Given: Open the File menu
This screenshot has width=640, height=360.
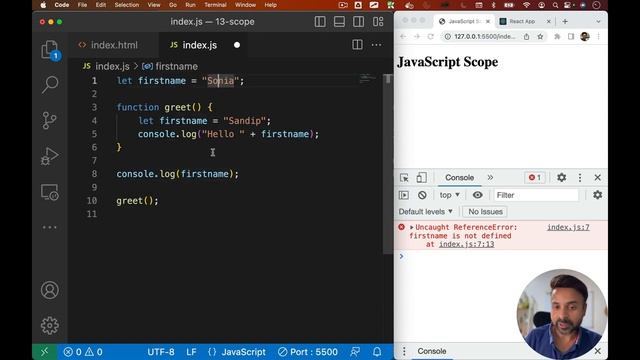Looking at the screenshot, I should click(82, 5).
